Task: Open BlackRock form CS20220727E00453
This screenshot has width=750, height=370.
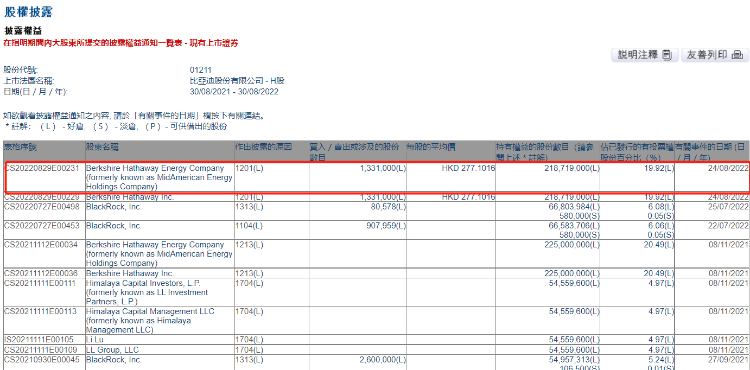Action: tap(41, 225)
